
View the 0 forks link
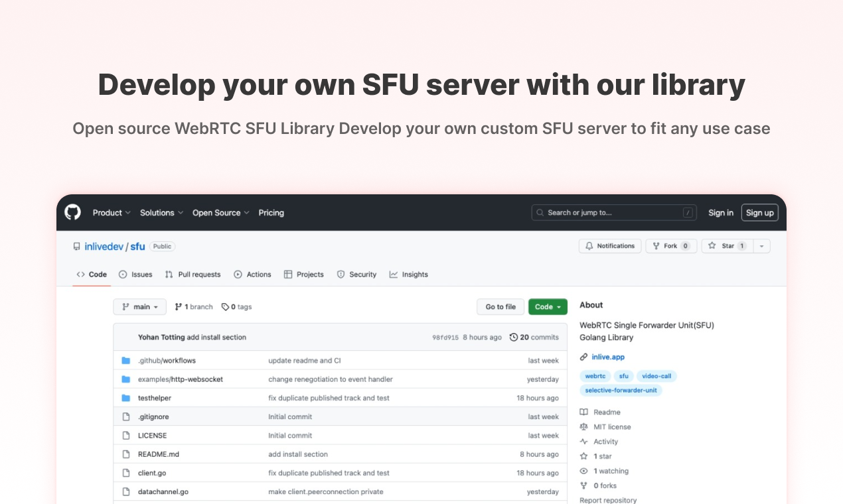coord(598,485)
